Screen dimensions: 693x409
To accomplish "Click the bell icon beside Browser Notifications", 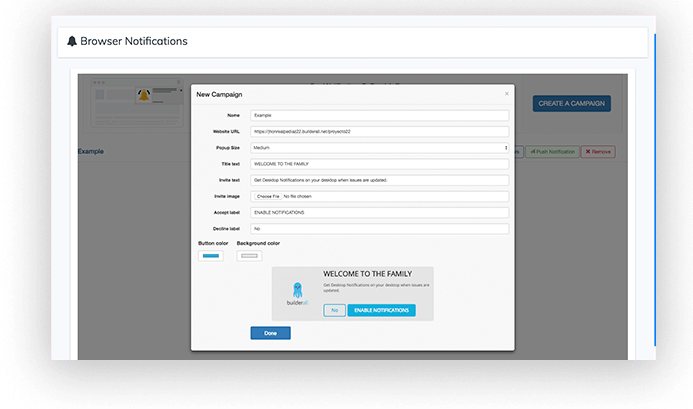I will click(x=72, y=41).
